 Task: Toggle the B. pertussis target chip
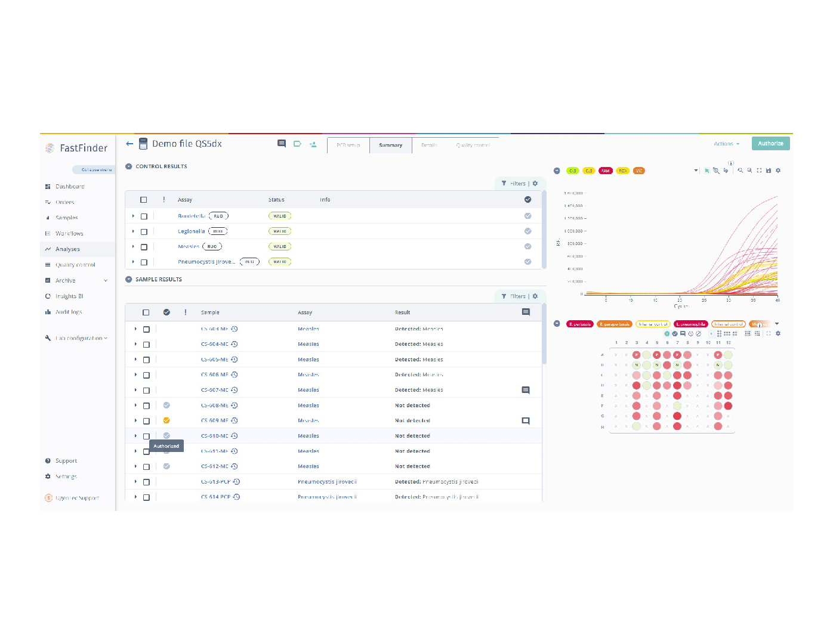579,324
